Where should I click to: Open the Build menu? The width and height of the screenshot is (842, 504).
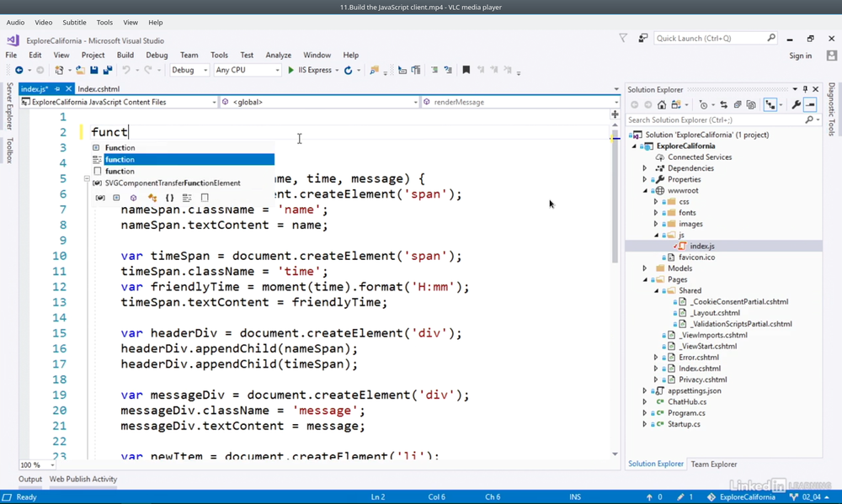pos(125,56)
